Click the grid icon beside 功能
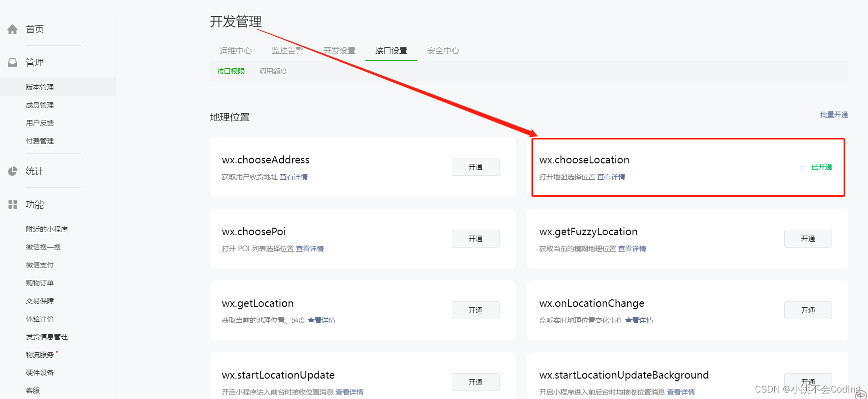 (12, 205)
